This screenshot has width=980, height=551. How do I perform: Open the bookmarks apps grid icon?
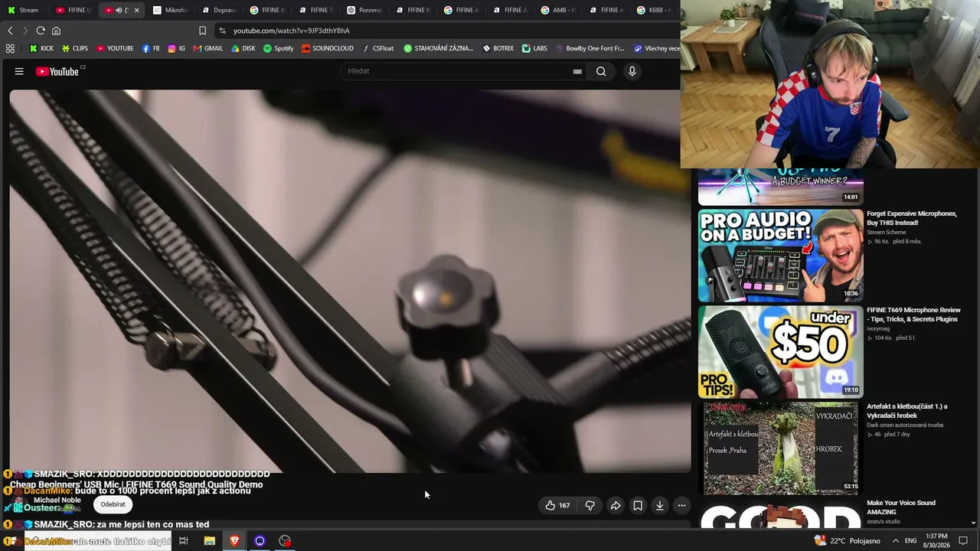(10, 48)
